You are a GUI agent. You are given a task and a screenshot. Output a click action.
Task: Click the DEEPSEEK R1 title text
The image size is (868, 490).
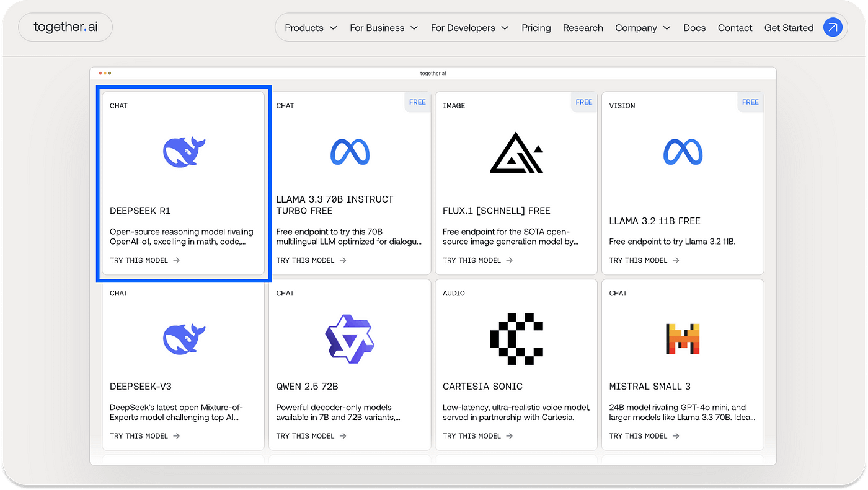pos(140,211)
